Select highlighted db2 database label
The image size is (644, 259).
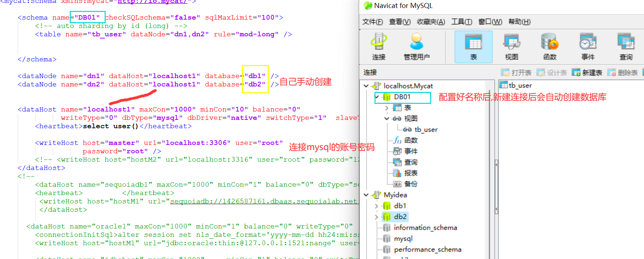tap(400, 217)
